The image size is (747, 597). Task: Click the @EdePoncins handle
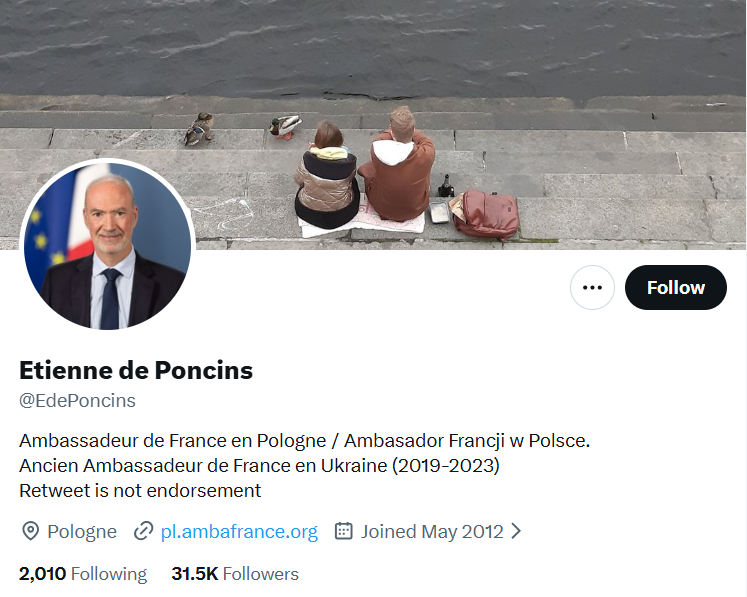77,401
